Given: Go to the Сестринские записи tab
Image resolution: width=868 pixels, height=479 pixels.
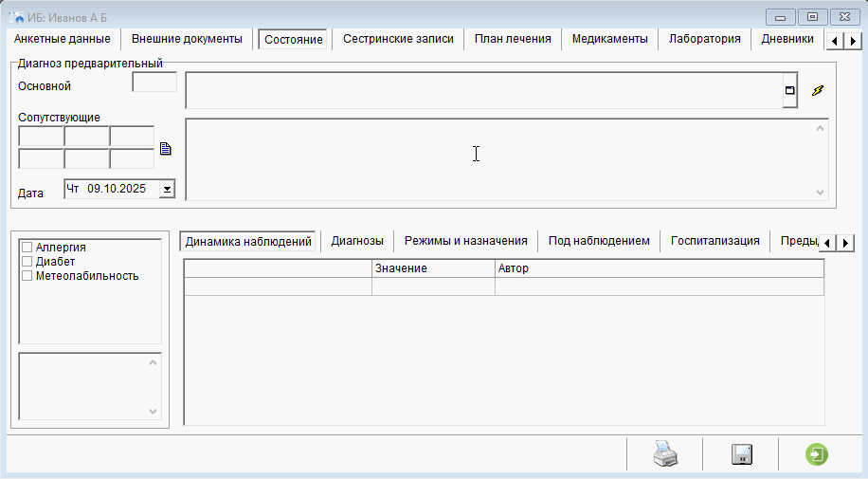Looking at the screenshot, I should (398, 39).
